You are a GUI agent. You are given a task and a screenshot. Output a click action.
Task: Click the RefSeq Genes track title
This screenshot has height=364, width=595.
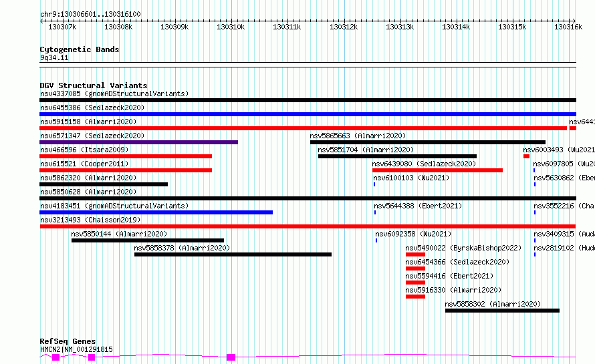68,341
